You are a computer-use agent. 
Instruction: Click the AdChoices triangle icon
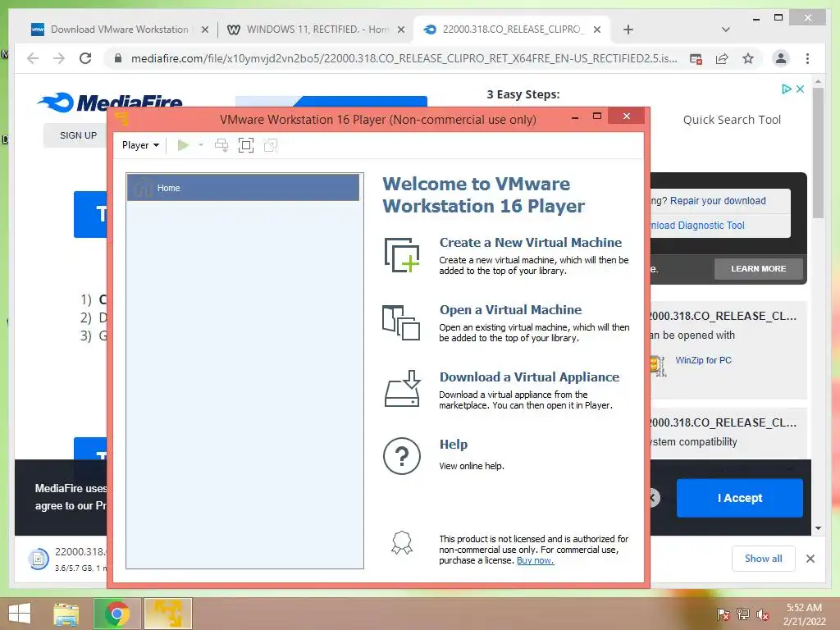pos(786,89)
